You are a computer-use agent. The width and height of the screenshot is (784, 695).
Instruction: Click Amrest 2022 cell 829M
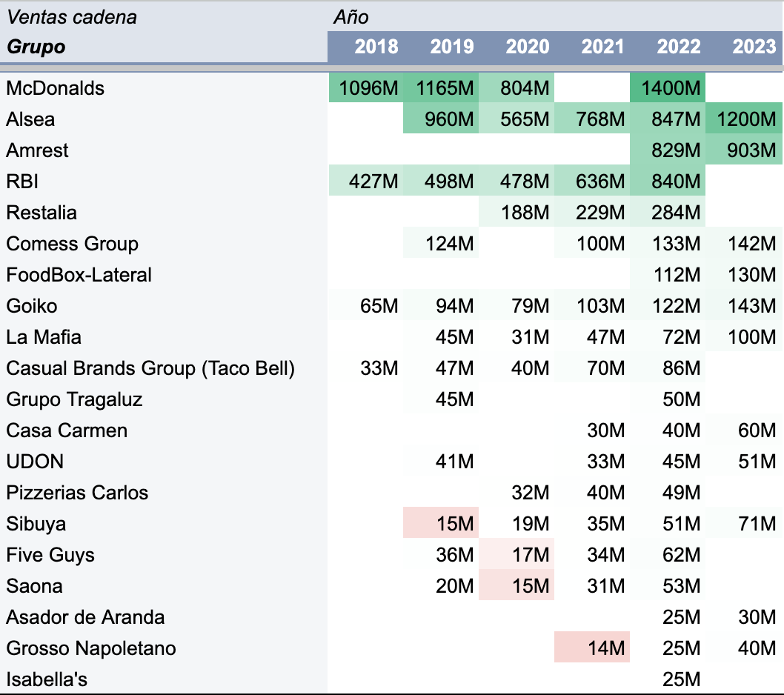coord(668,150)
